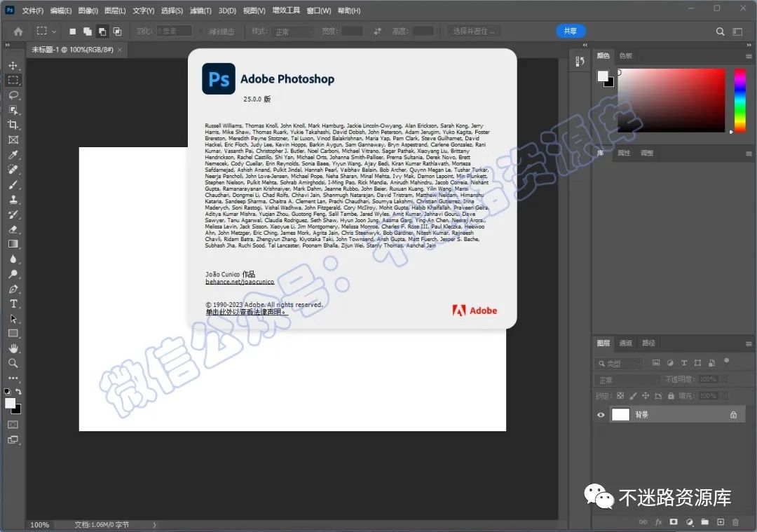Select the Pen tool

13,289
